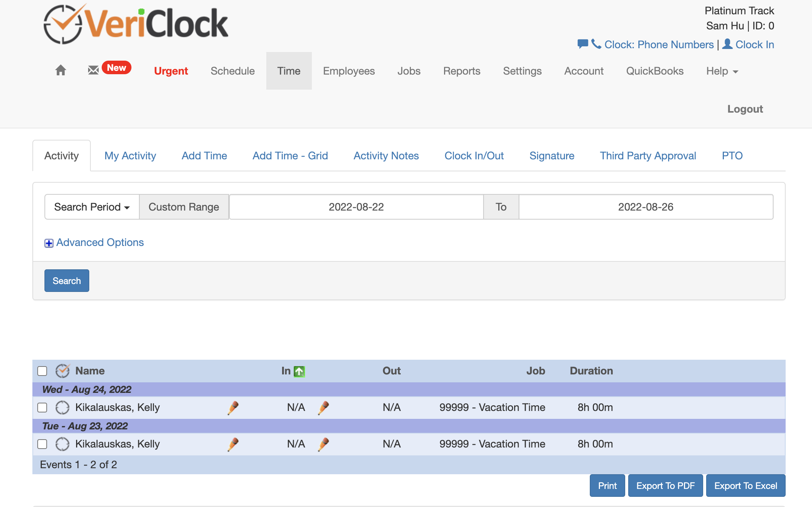
Task: Click the green sort arrow beside In
Action: pos(299,371)
